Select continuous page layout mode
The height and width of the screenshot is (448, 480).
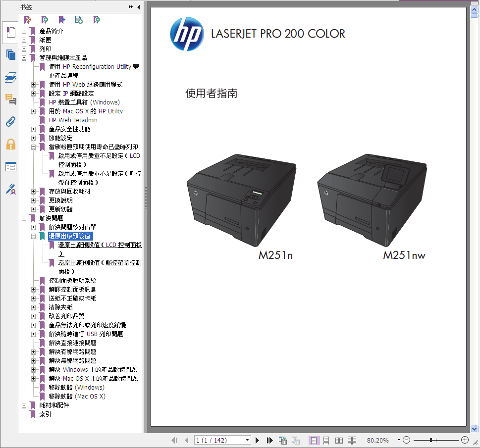326,441
